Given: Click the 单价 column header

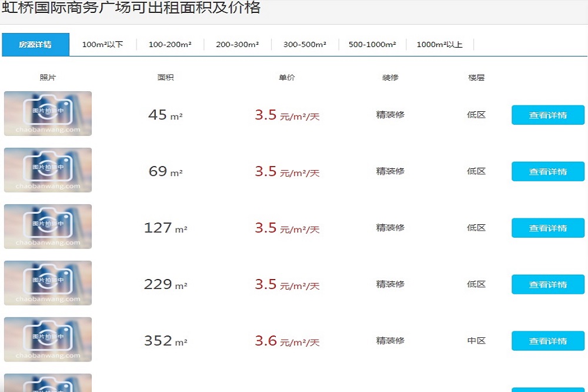Looking at the screenshot, I should (x=287, y=77).
